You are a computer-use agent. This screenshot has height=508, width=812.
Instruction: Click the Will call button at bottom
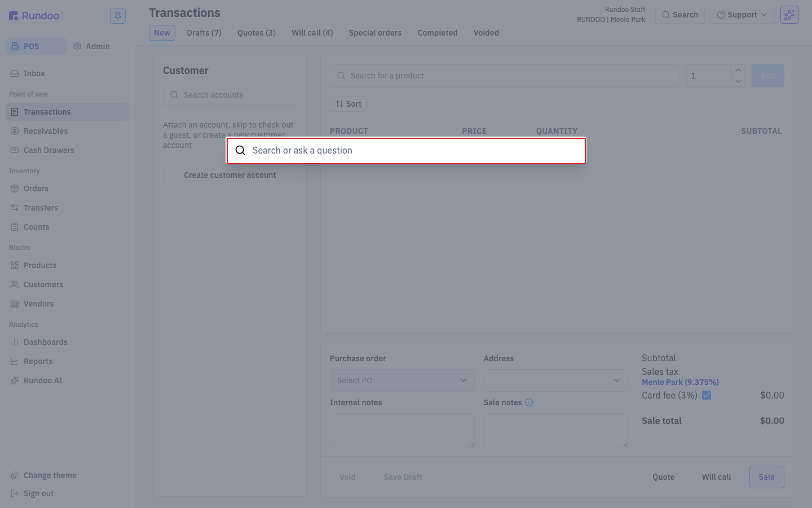716,477
